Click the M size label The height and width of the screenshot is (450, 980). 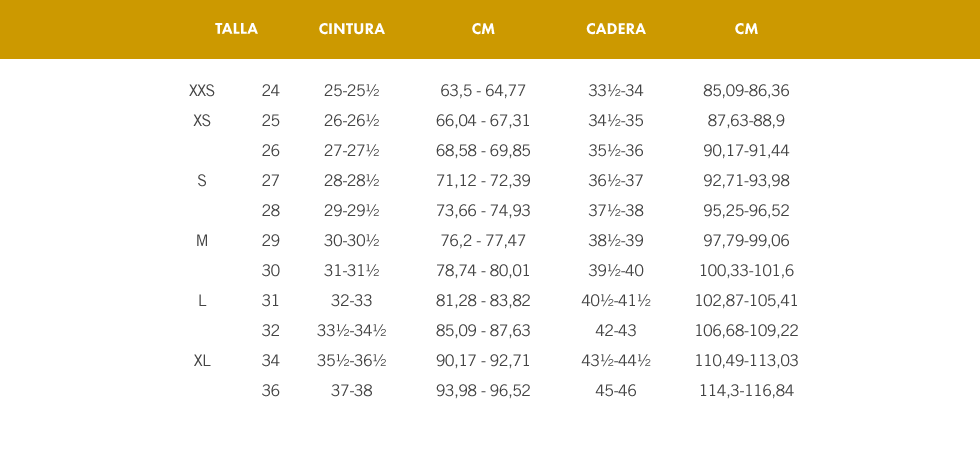[202, 241]
